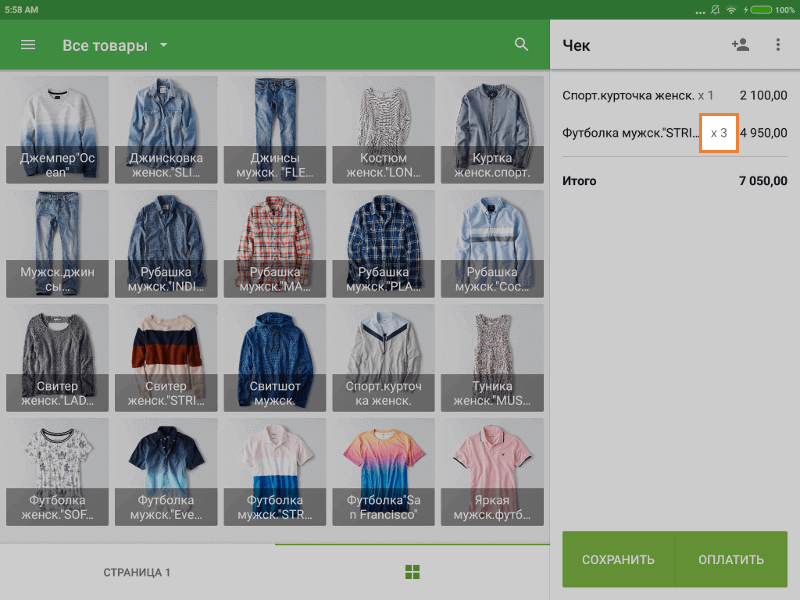
Task: Select the Костюм женск. product tile
Action: tap(383, 130)
